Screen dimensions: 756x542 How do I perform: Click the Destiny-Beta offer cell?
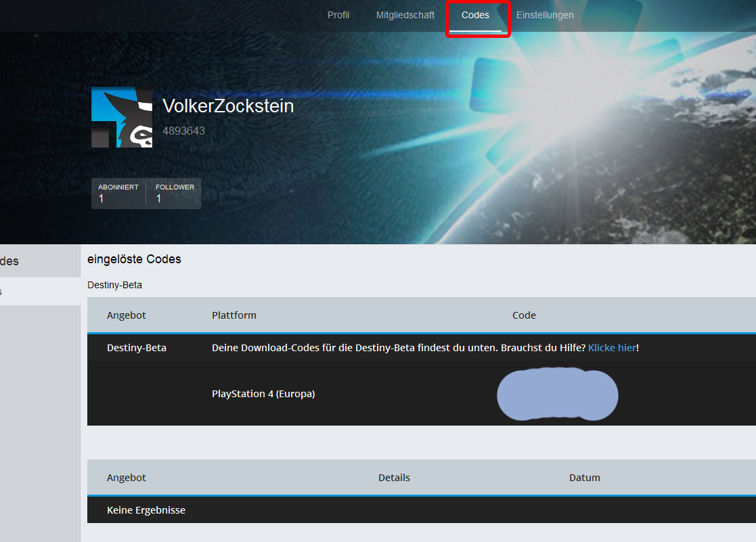pos(137,348)
